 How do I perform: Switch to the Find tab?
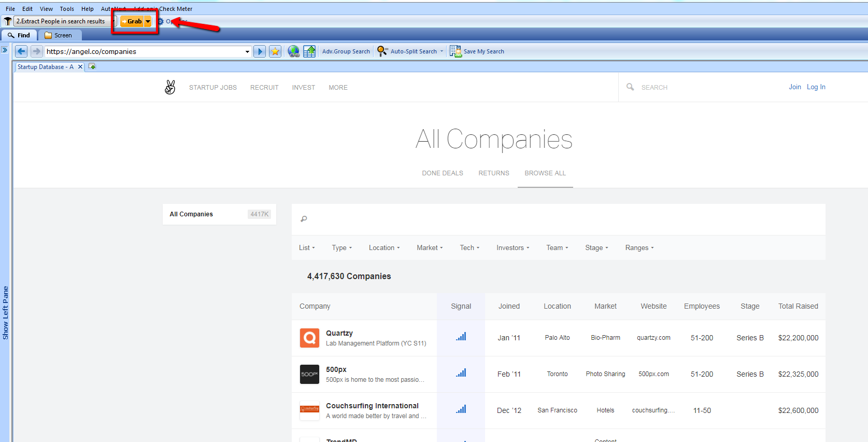coord(19,35)
